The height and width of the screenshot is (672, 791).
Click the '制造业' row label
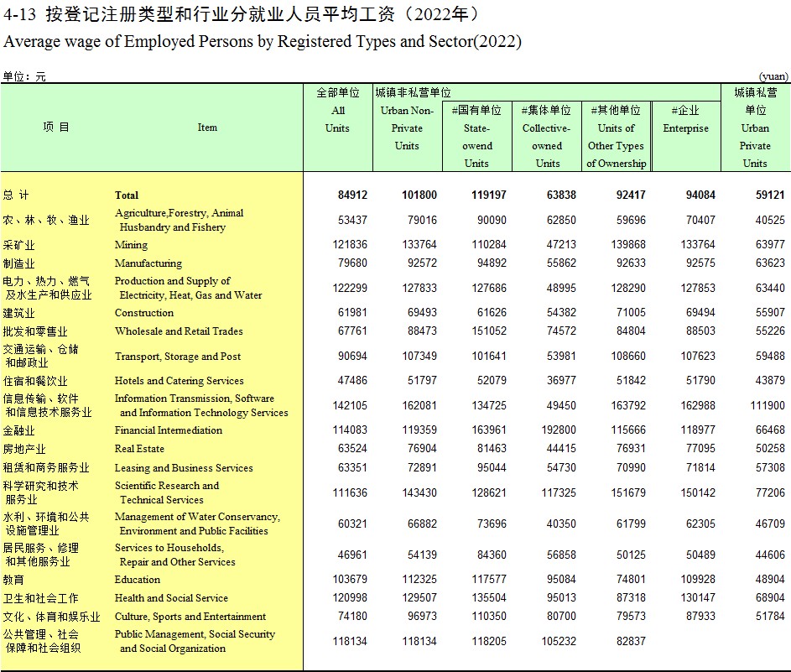pyautogui.click(x=18, y=263)
